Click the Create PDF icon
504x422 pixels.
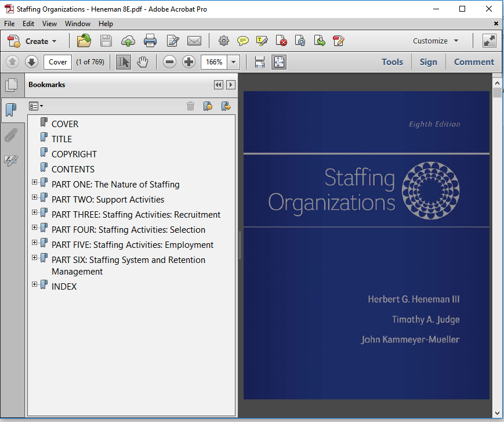coord(14,41)
